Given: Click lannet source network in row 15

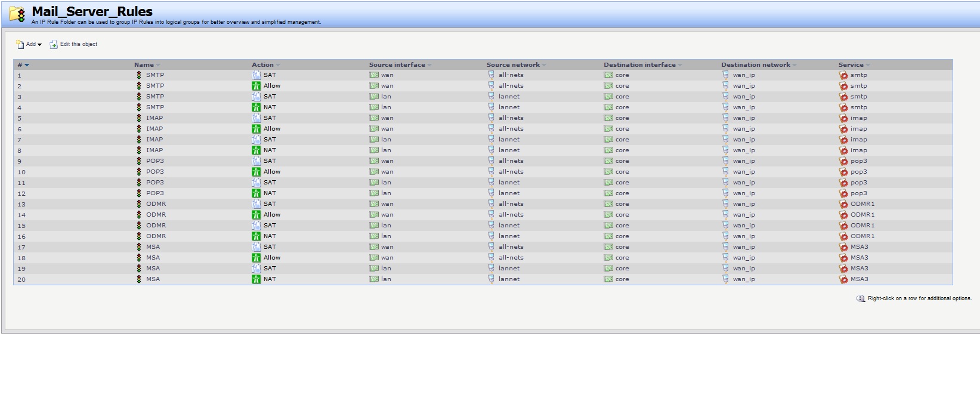Looking at the screenshot, I should click(x=509, y=226).
